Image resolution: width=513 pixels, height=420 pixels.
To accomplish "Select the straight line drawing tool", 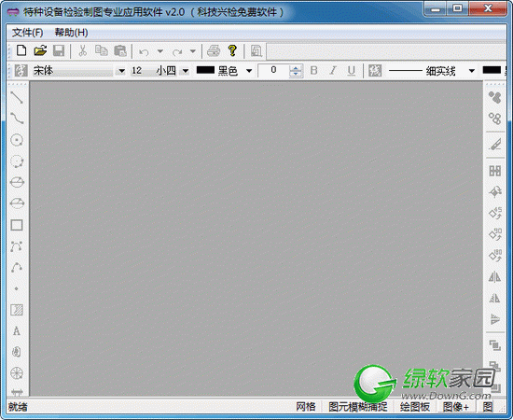I will click(x=17, y=98).
